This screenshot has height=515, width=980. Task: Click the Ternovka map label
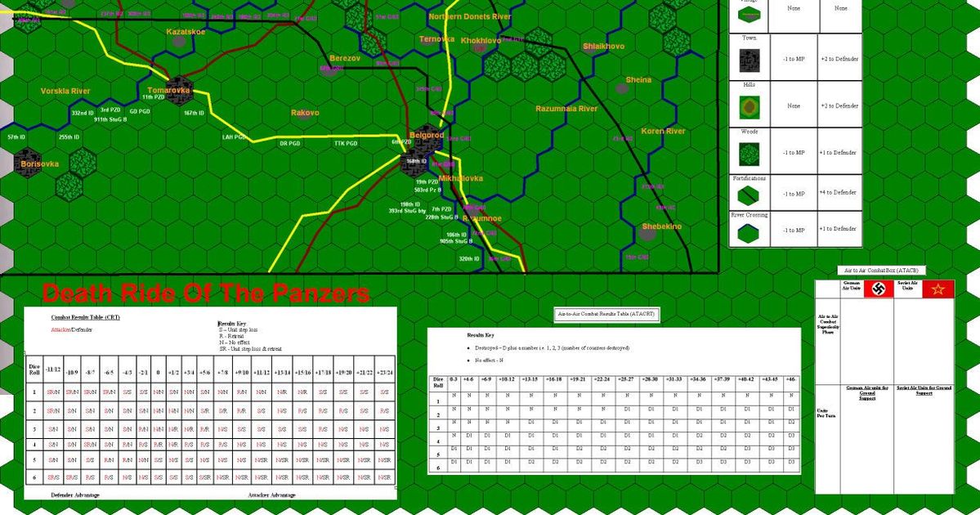pos(437,39)
